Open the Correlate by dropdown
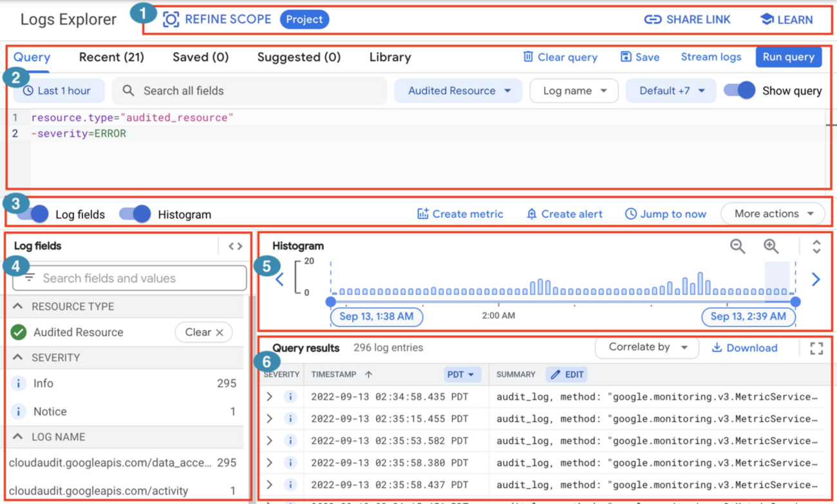Viewport: 837px width, 504px height. [x=646, y=348]
